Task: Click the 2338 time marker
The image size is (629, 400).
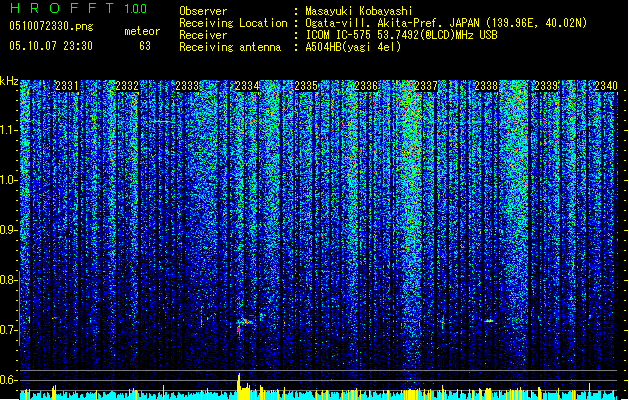Action: coord(486,86)
